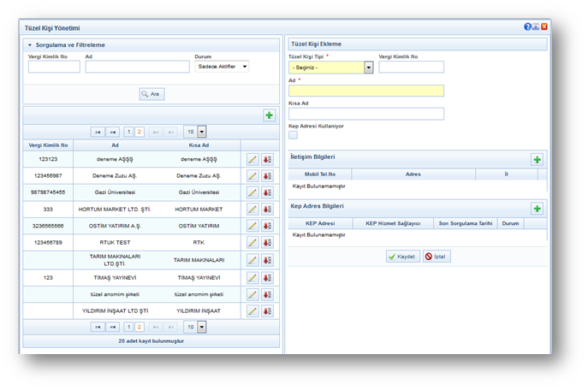Edit the HORTUM MARKET LTD. ŞTİ. row
The width and height of the screenshot is (588, 390).
(252, 209)
